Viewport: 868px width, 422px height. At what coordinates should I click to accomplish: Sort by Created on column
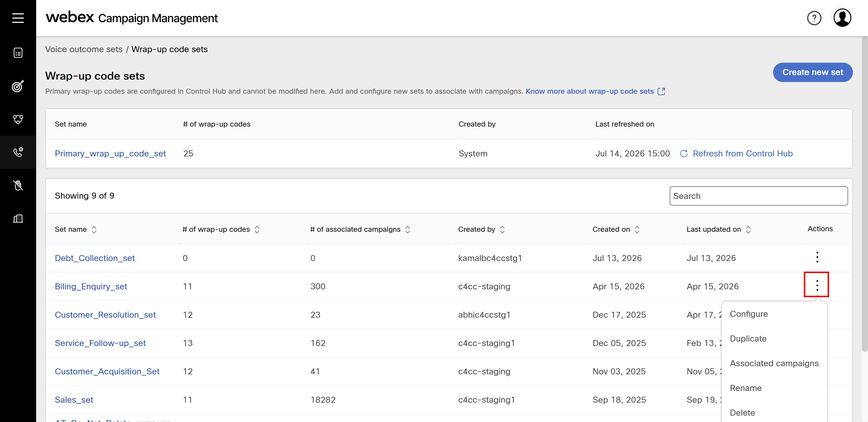point(637,230)
